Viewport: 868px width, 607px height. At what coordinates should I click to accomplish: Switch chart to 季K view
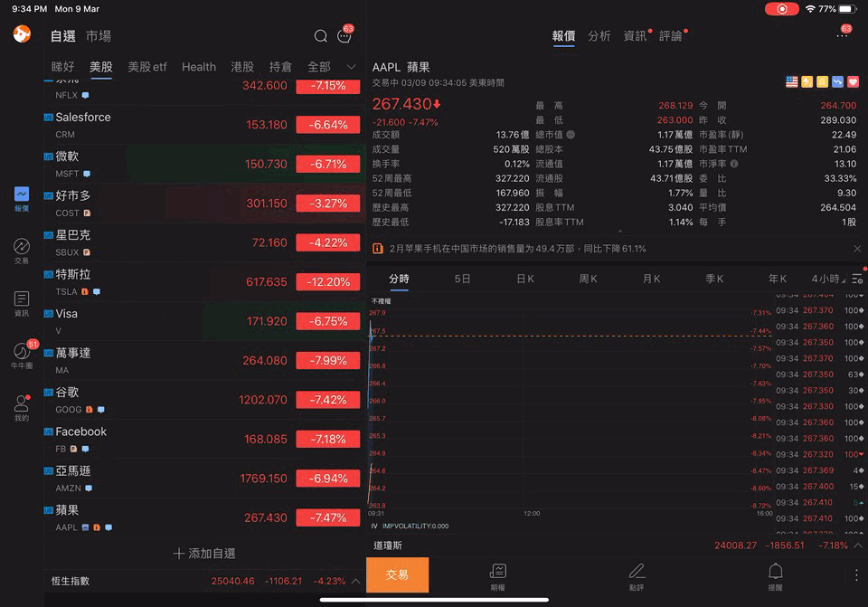coord(714,279)
